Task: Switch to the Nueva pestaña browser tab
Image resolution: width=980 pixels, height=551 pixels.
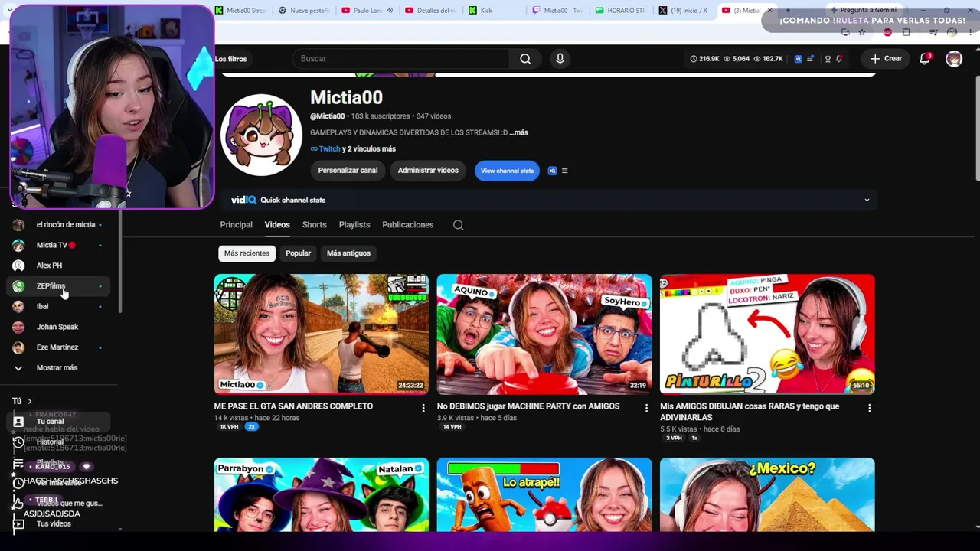Action: (x=304, y=11)
